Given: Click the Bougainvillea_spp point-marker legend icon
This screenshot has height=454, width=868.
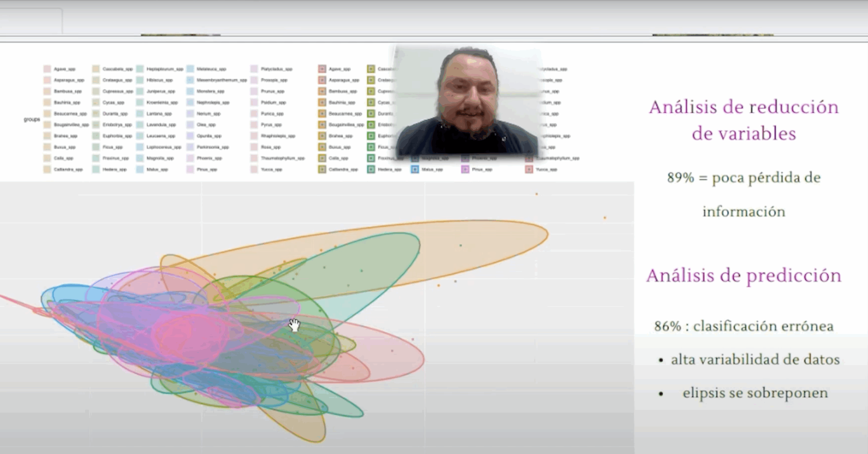Looking at the screenshot, I should point(322,125).
